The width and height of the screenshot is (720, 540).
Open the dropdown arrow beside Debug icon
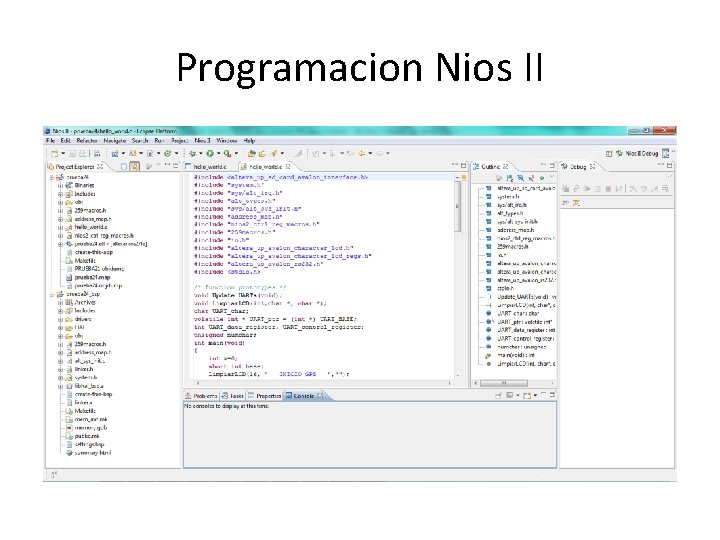tap(201, 153)
